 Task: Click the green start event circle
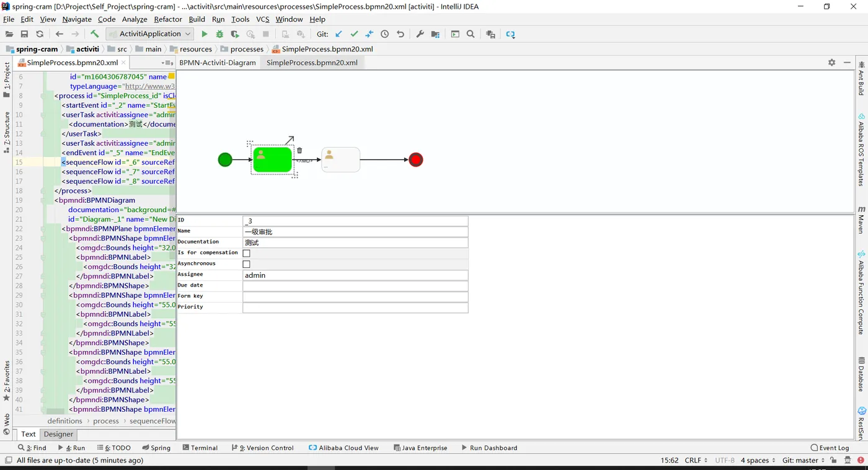point(225,160)
